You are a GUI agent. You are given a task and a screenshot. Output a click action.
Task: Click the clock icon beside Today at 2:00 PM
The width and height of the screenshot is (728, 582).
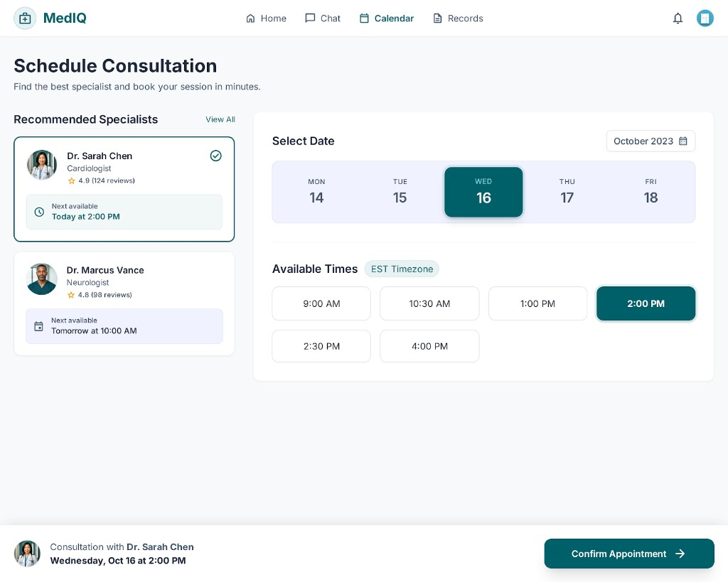point(40,212)
